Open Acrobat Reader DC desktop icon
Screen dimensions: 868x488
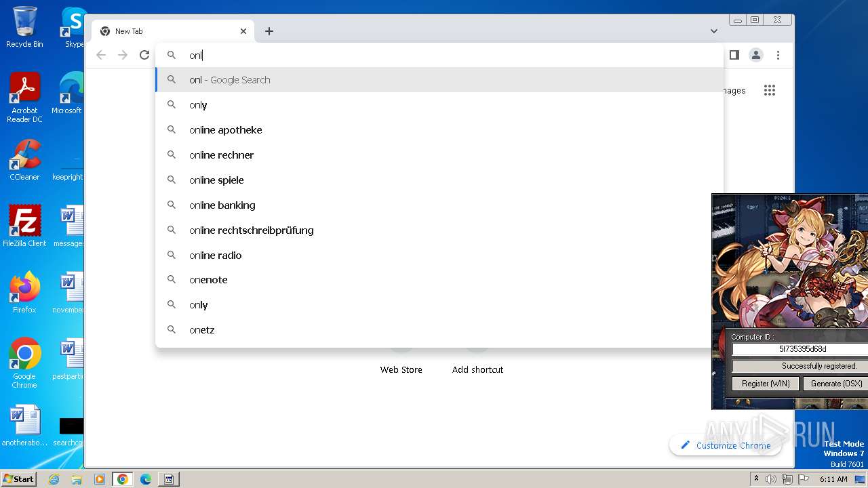click(x=24, y=98)
